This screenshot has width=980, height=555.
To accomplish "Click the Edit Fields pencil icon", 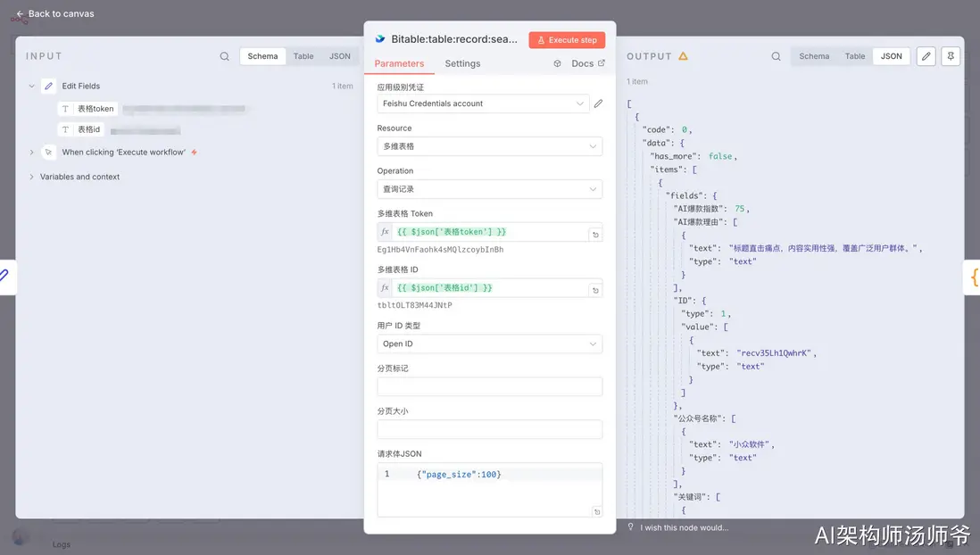I will 49,87.
